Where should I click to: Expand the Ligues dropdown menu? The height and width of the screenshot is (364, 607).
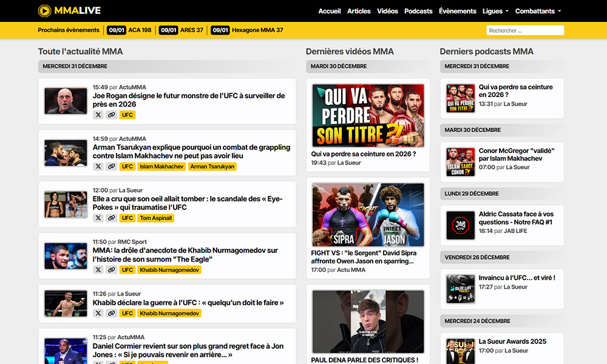495,11
